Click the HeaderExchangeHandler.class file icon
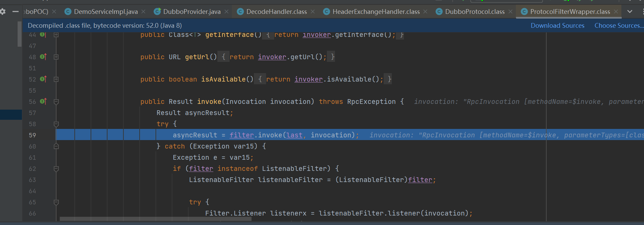The width and height of the screenshot is (644, 225). 327,12
